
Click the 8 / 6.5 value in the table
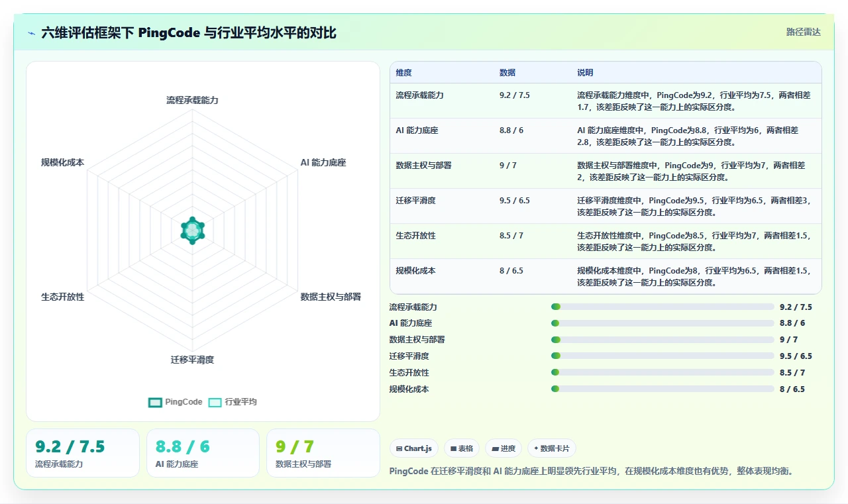point(511,271)
